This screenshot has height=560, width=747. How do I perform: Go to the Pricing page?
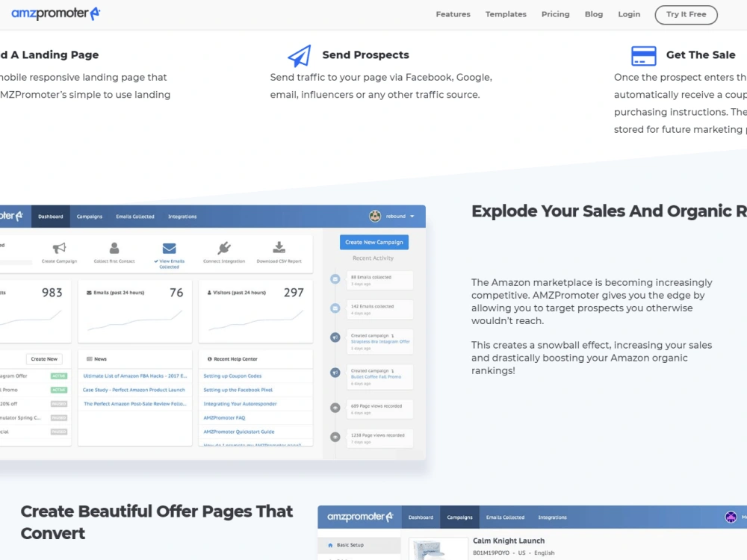click(555, 14)
